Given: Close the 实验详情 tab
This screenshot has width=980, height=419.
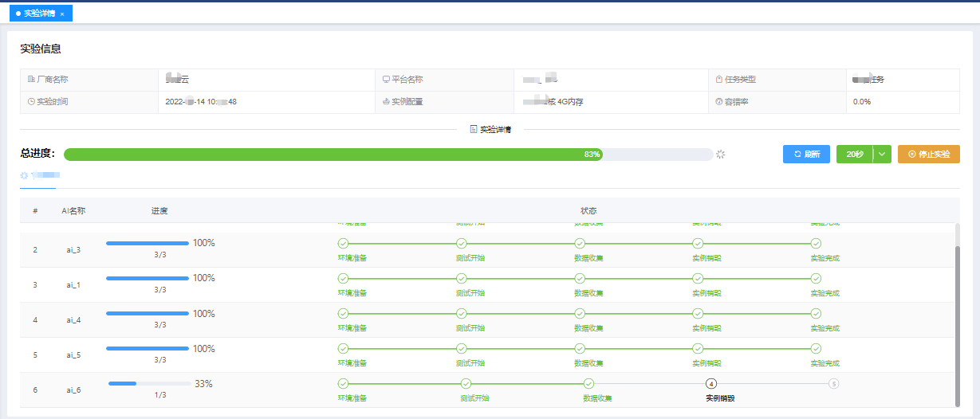Looking at the screenshot, I should 62,14.
